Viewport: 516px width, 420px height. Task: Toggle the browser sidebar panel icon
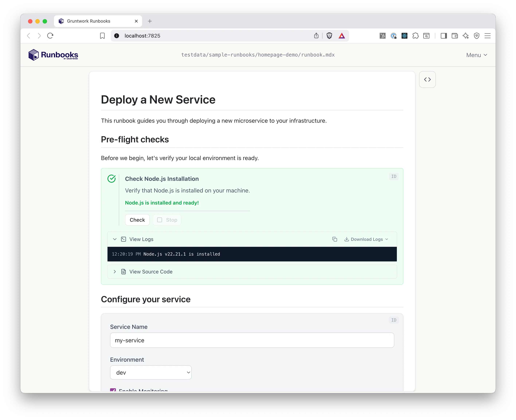(x=443, y=36)
